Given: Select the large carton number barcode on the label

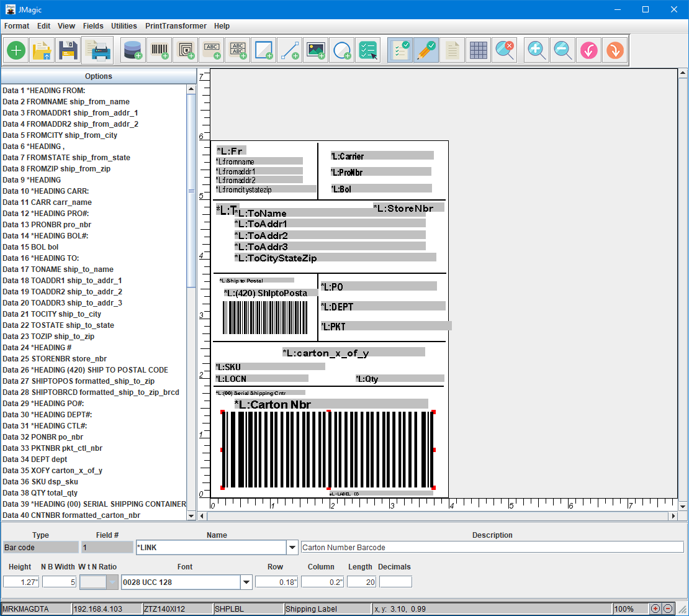Looking at the screenshot, I should coord(328,450).
